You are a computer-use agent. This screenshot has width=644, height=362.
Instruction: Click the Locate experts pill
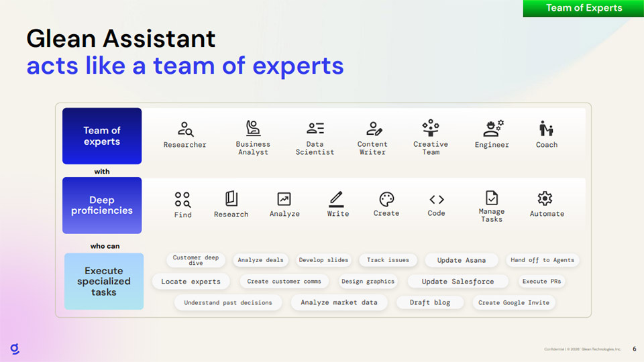(191, 281)
